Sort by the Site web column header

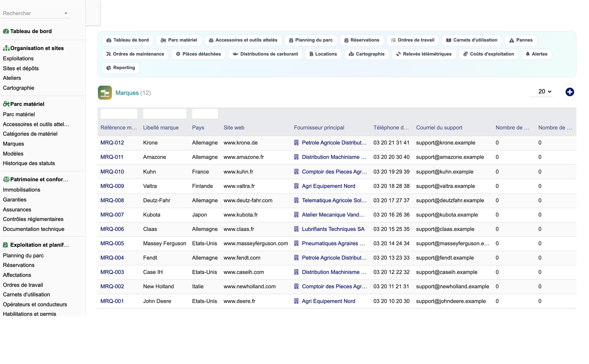(234, 128)
